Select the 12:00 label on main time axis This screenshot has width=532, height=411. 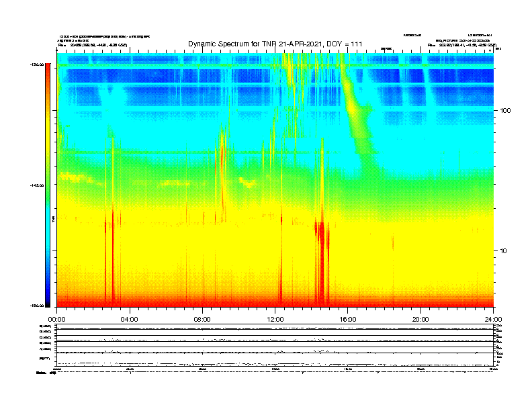275,320
